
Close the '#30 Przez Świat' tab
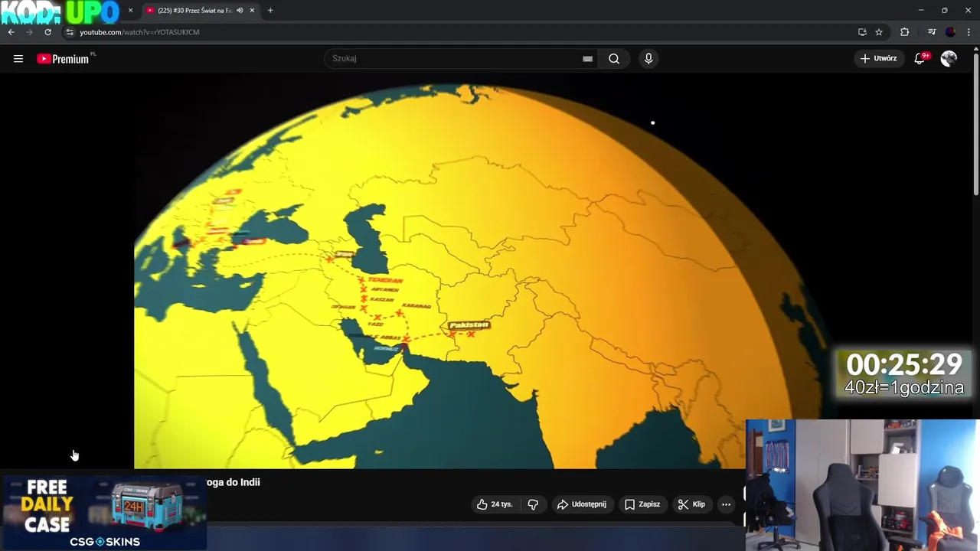point(252,11)
